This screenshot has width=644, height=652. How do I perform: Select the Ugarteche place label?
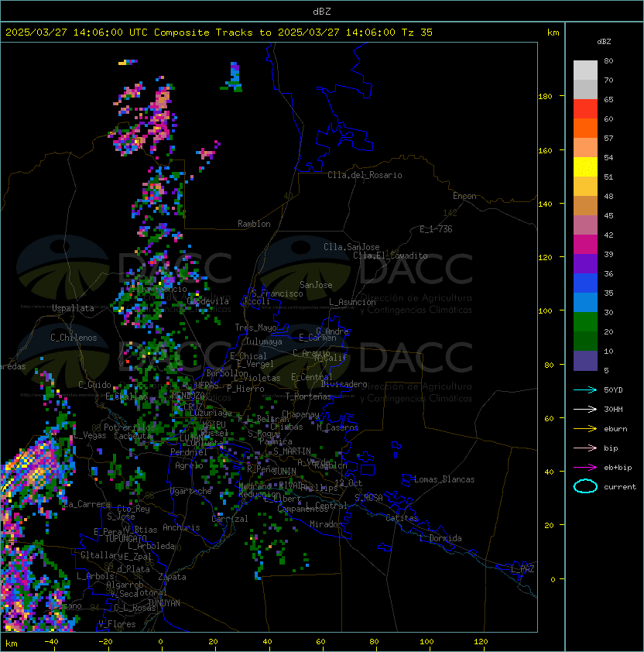(x=191, y=491)
